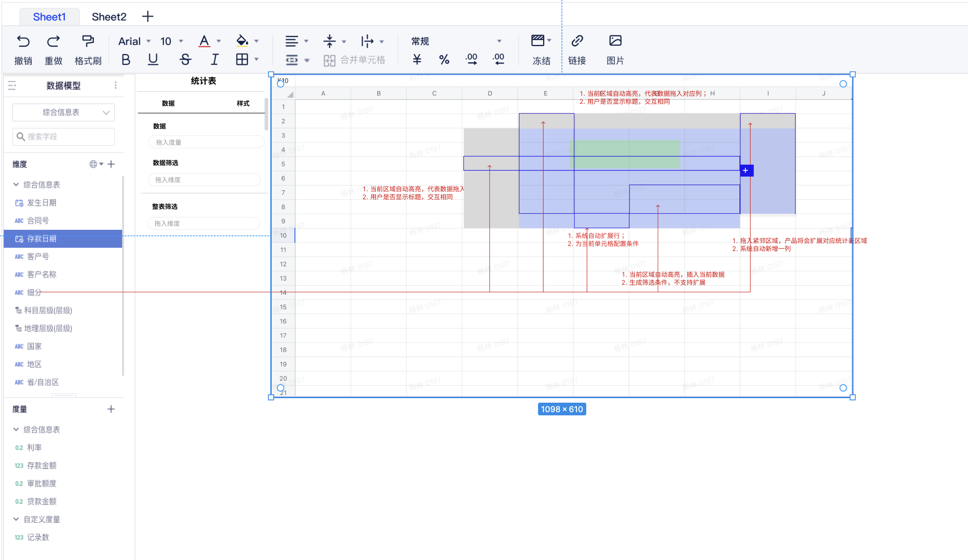
Task: Click the currency ¥ format icon
Action: (417, 59)
